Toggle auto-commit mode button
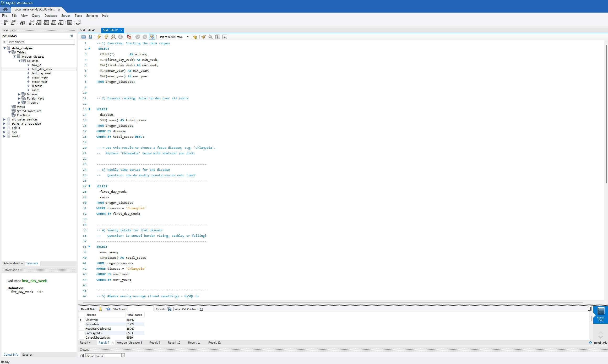The width and height of the screenshot is (608, 364). point(152,37)
